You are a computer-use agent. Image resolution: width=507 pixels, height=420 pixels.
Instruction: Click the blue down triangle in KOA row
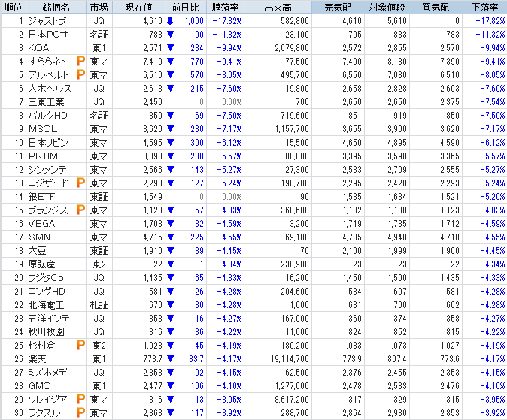coord(171,48)
